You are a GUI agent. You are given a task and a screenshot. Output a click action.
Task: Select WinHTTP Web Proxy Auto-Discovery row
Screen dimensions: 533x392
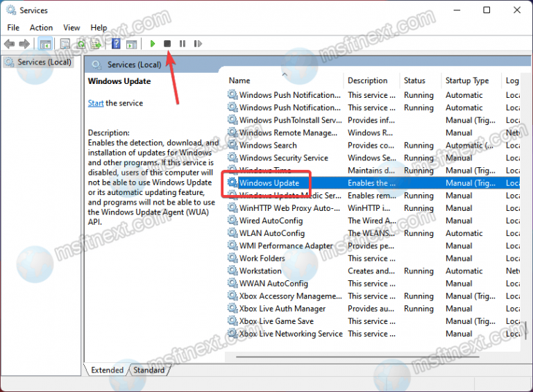[x=373, y=208]
